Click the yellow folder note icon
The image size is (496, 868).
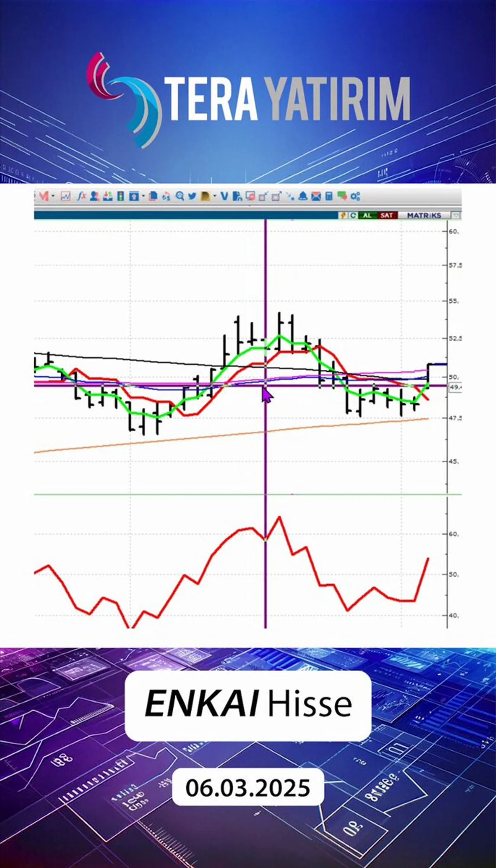pos(205,196)
